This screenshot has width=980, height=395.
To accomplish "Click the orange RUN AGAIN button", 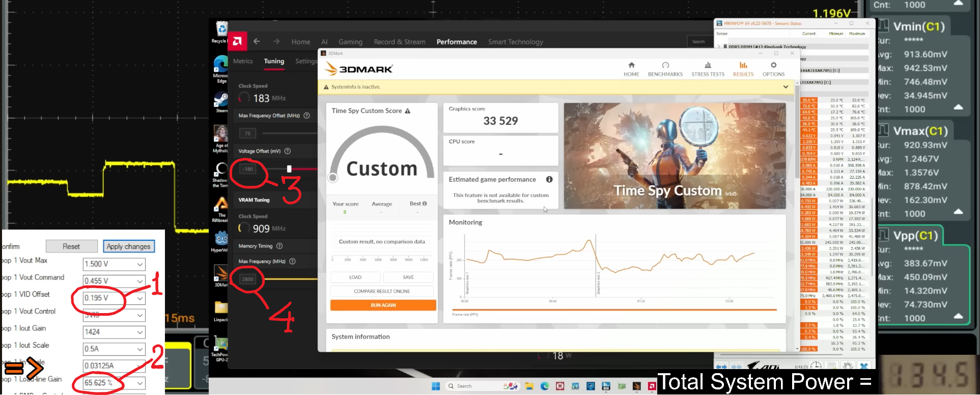I will (383, 305).
